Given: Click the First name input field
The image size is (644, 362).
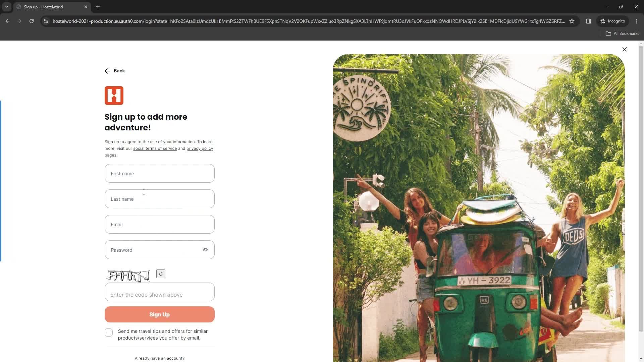Looking at the screenshot, I should click(x=160, y=174).
